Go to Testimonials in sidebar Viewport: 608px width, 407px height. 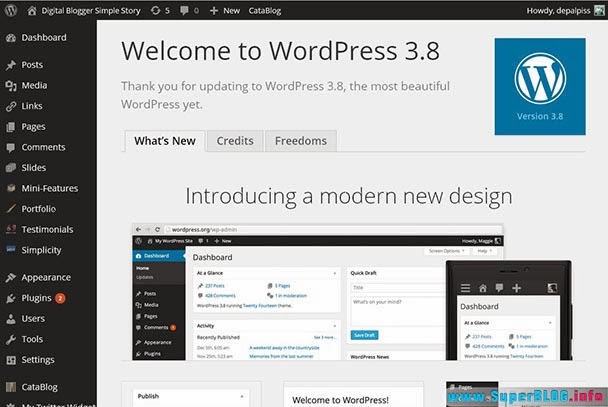(48, 229)
